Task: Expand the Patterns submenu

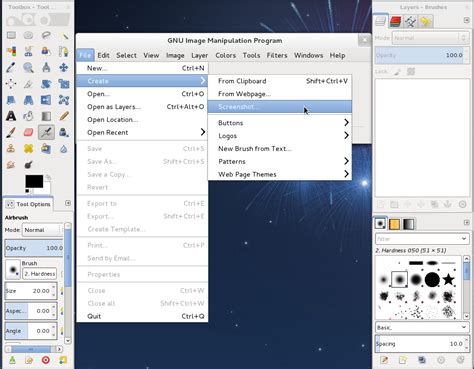Action: coord(280,161)
